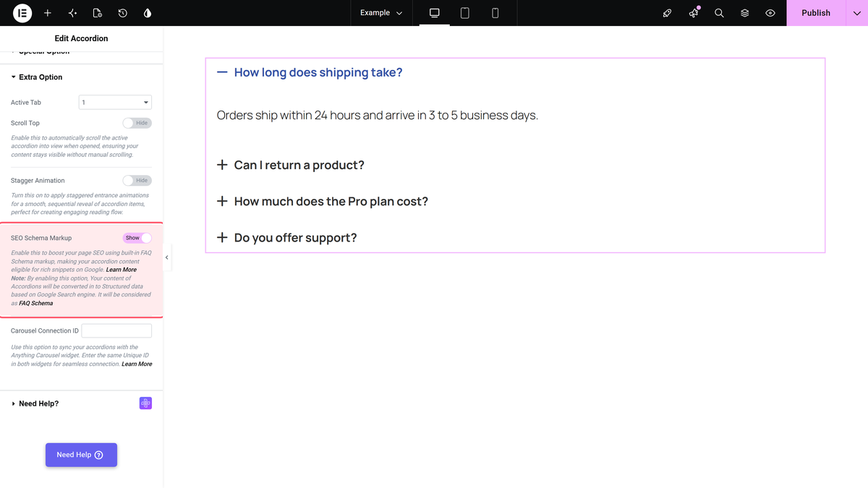Image resolution: width=868 pixels, height=488 pixels.
Task: Click the Publish button
Action: click(816, 13)
